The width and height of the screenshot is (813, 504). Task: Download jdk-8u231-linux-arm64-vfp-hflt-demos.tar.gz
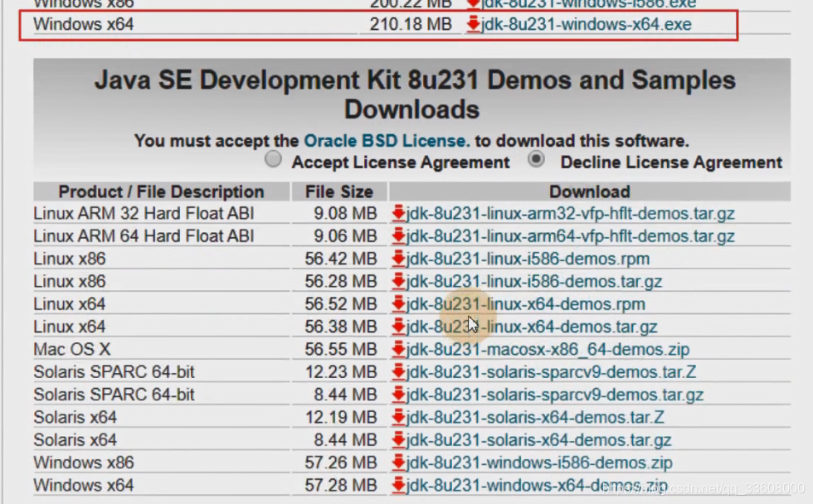(571, 235)
